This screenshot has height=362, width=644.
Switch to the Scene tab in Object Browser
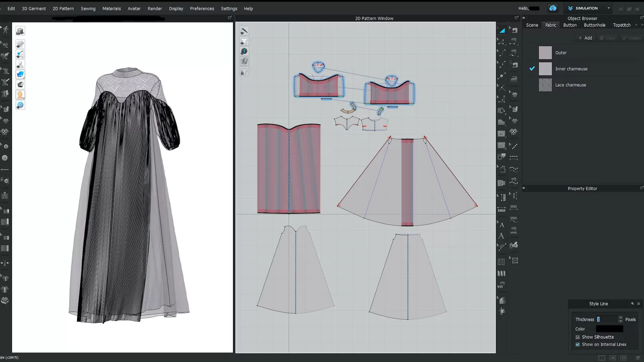(532, 25)
